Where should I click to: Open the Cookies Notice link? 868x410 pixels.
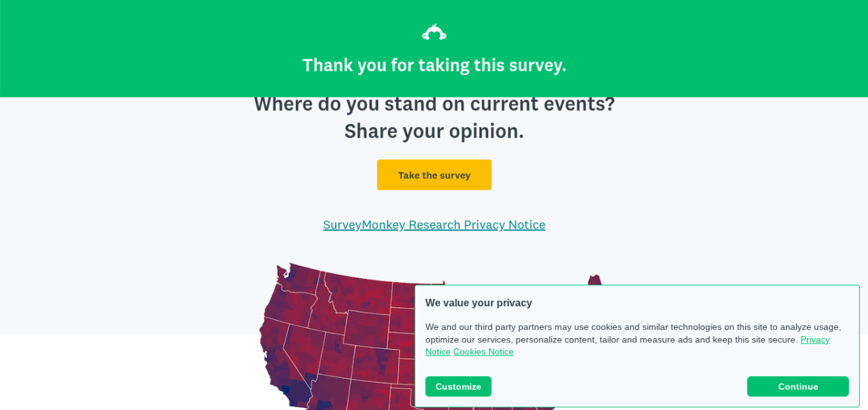pos(483,352)
